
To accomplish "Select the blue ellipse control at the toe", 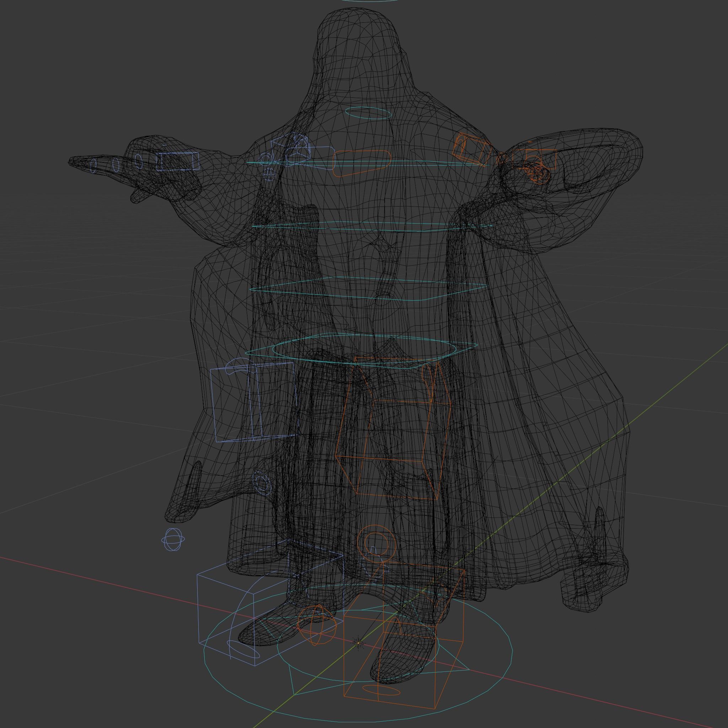I will point(244,650).
